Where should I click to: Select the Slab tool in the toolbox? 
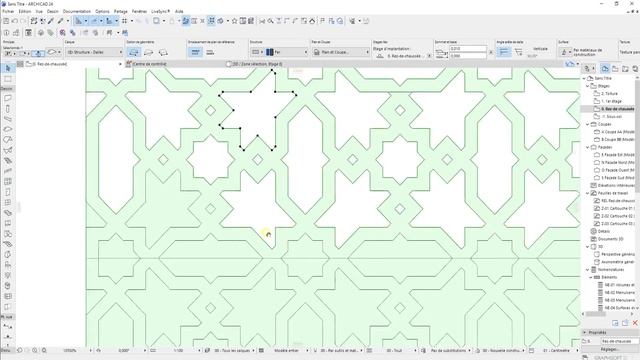[x=8, y=129]
